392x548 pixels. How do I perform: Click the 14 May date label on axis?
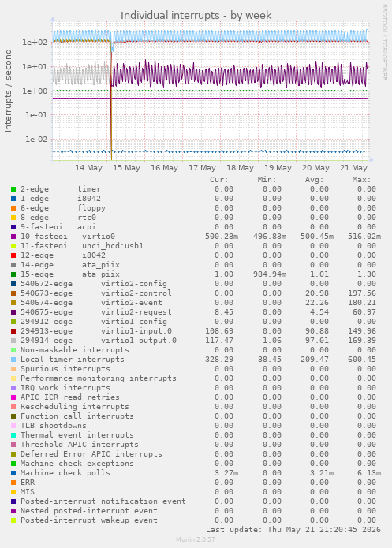(x=88, y=168)
